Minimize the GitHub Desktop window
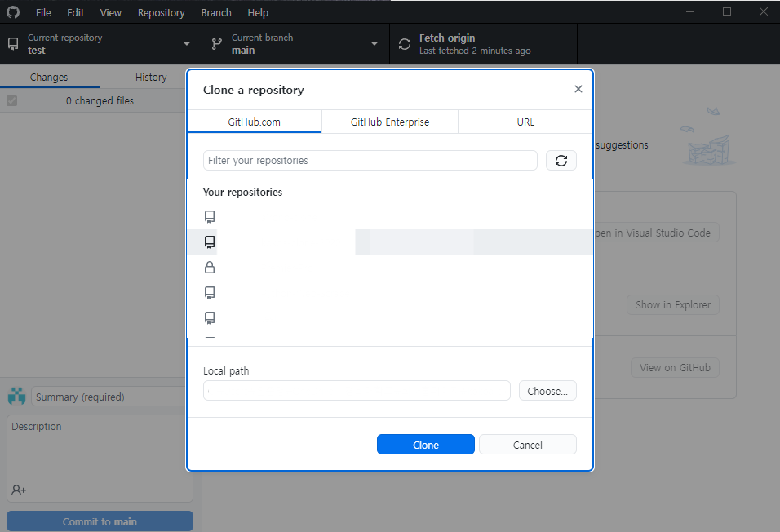780x532 pixels. [x=690, y=11]
